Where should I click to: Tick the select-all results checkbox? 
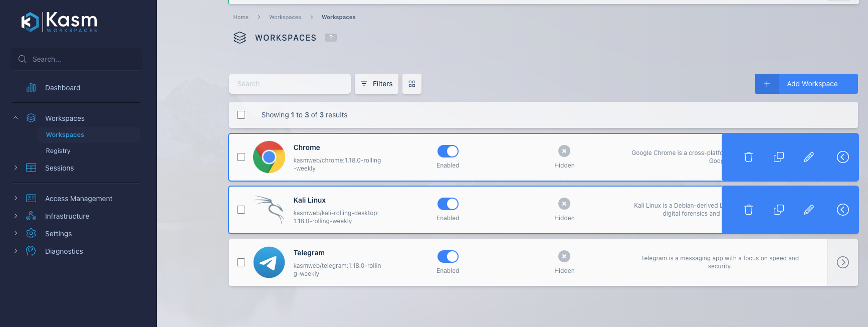point(241,115)
